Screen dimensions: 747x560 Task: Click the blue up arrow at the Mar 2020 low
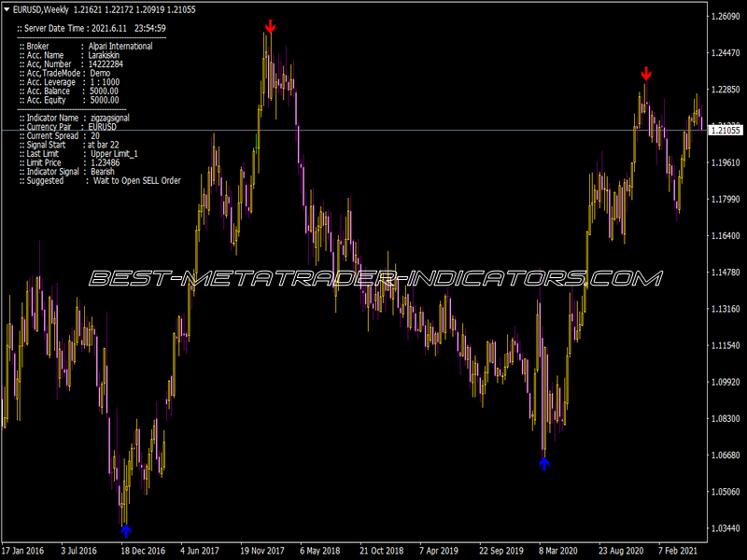(x=544, y=464)
